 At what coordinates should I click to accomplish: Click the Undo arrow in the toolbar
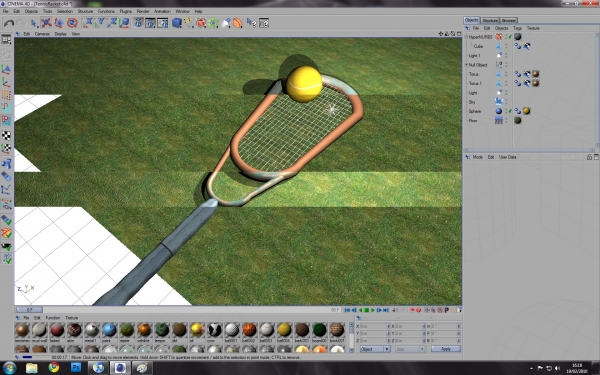(8, 23)
